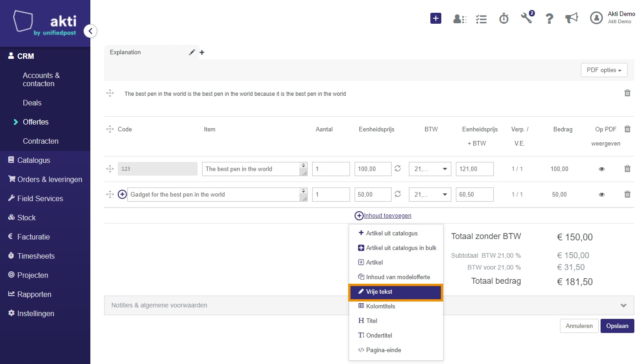Viewport: 638px width, 364px height.
Task: Open the wrench tools icon with badge
Action: pos(527,18)
